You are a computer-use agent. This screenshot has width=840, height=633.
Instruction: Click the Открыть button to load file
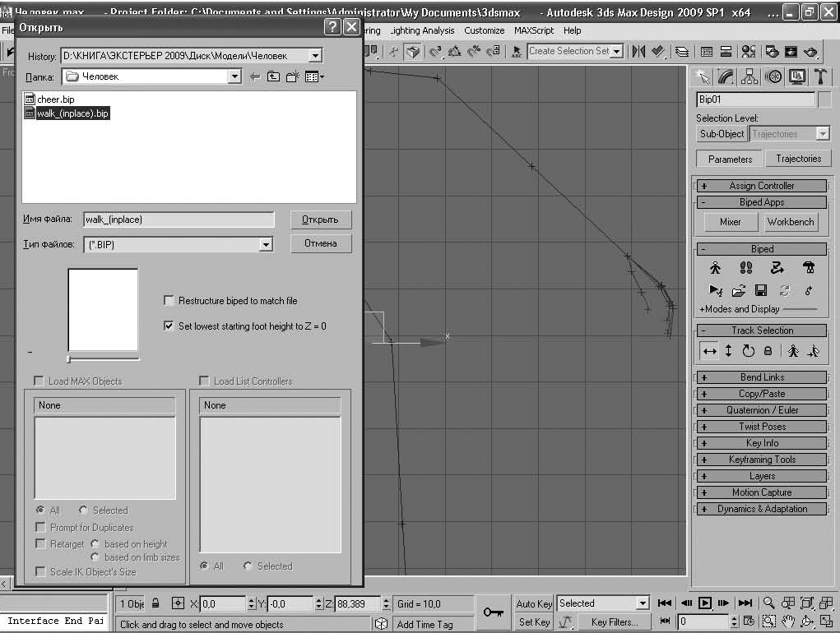click(x=320, y=219)
